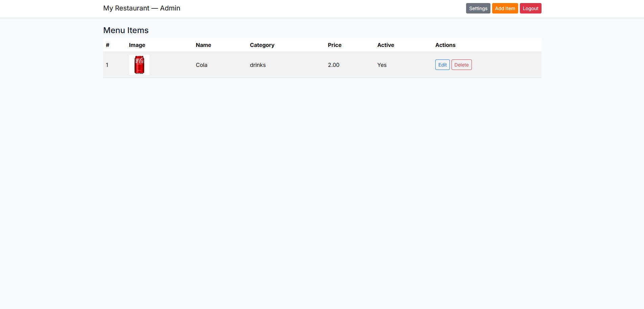644x309 pixels.
Task: Click the orange Add Item button
Action: click(505, 8)
